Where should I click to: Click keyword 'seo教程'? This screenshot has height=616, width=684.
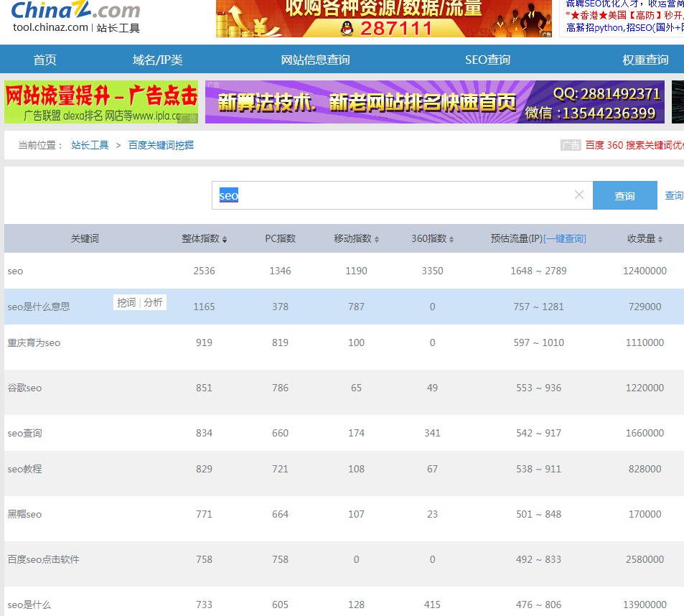pos(24,469)
